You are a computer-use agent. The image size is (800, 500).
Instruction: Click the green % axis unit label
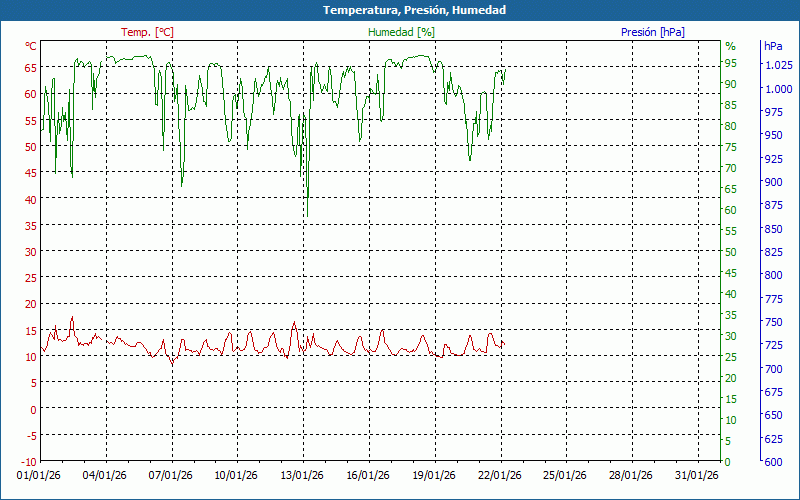click(x=730, y=46)
